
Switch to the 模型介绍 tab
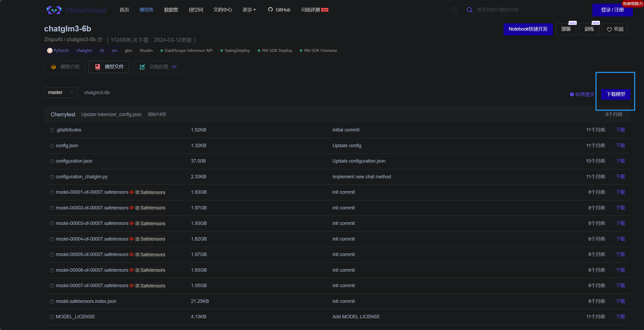(65, 67)
